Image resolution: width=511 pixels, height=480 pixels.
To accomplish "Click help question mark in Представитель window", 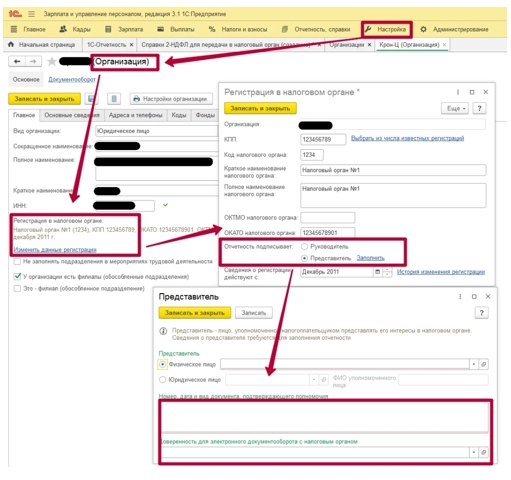I will (x=481, y=313).
